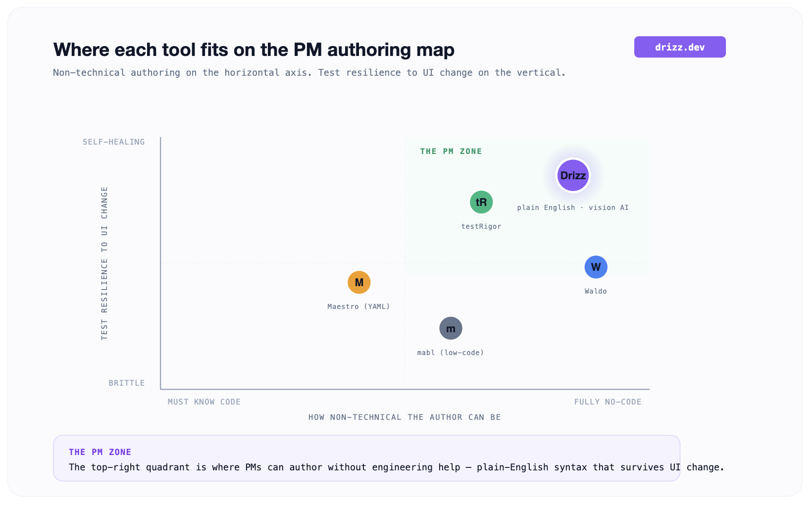Viewport: 812px width, 507px height.
Task: Select the MUST KNOW CODE axis label
Action: (x=204, y=402)
